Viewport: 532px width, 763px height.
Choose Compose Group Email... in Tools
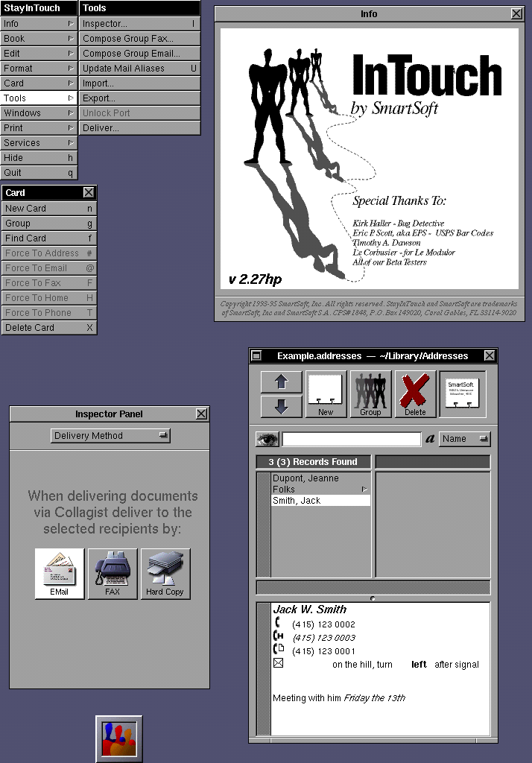click(x=139, y=54)
